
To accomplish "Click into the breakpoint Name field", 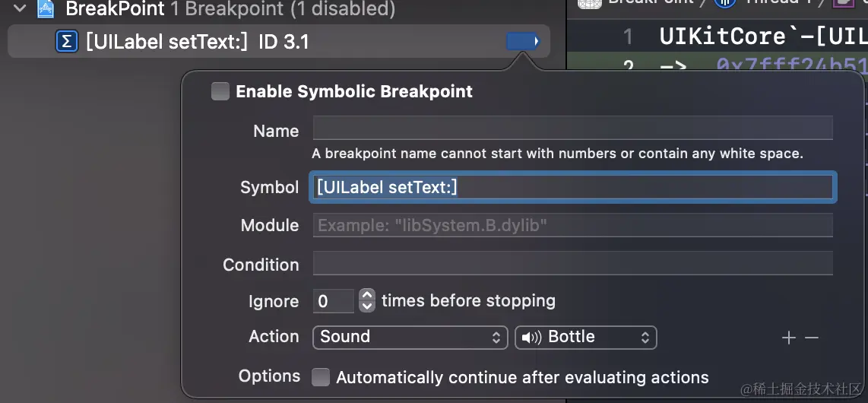I will point(572,128).
